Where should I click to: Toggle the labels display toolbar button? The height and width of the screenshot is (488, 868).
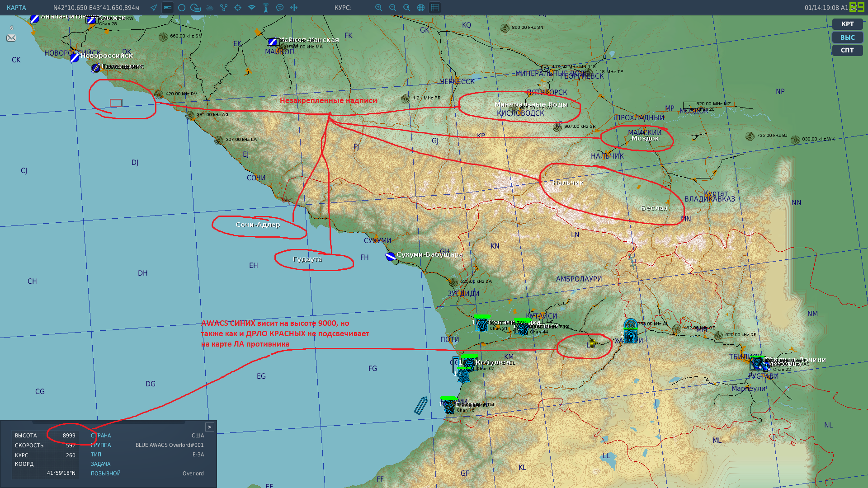point(168,8)
